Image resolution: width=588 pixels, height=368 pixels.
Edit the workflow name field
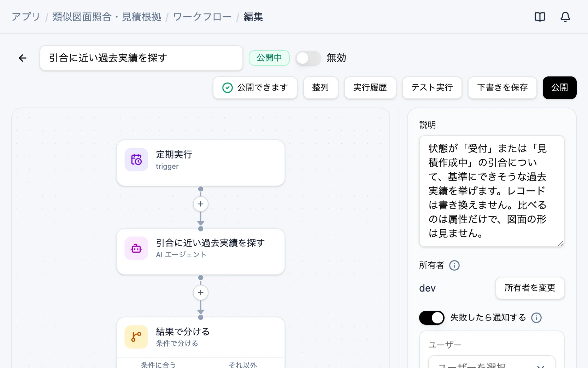point(141,58)
